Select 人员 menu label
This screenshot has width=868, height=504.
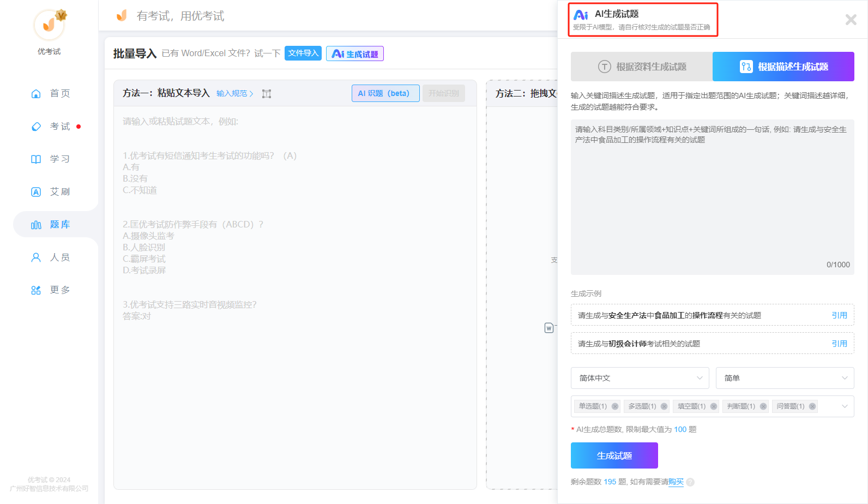[60, 257]
